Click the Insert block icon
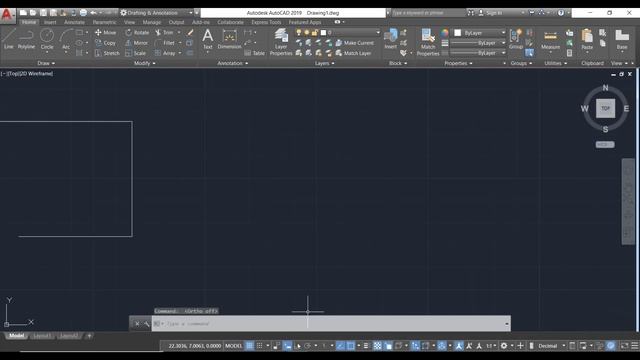The image size is (640, 360). (391, 39)
